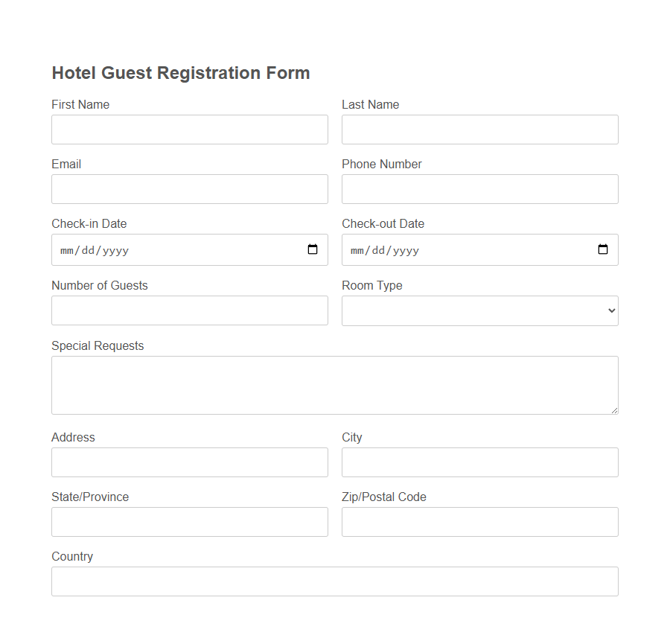Focus the State/Province input

[x=190, y=522]
